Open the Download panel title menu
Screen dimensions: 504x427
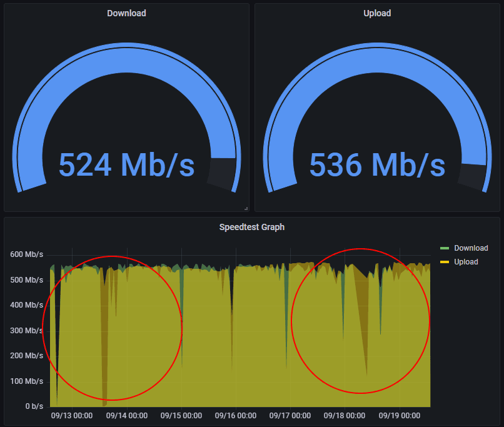click(126, 13)
